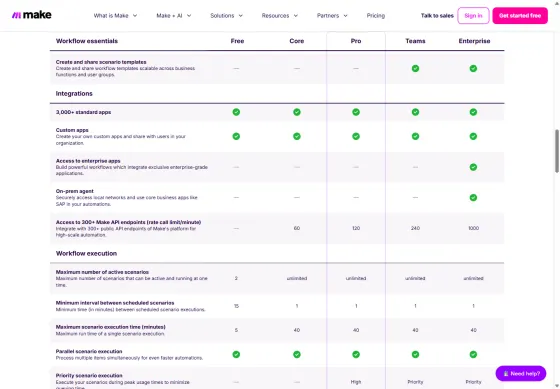
Task: Click Pro API rate limit value 120
Action: (x=356, y=228)
